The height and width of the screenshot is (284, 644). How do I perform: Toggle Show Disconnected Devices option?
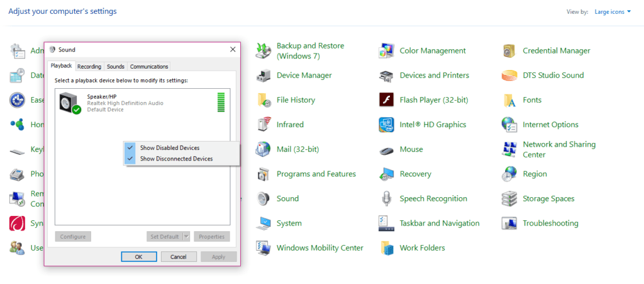pos(181,158)
